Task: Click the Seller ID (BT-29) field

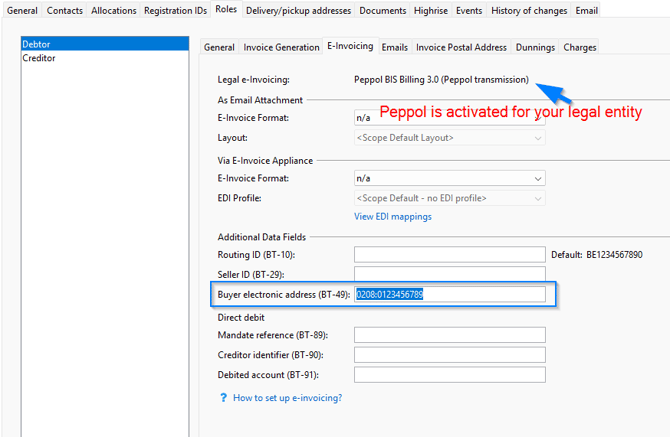Action: 449,274
